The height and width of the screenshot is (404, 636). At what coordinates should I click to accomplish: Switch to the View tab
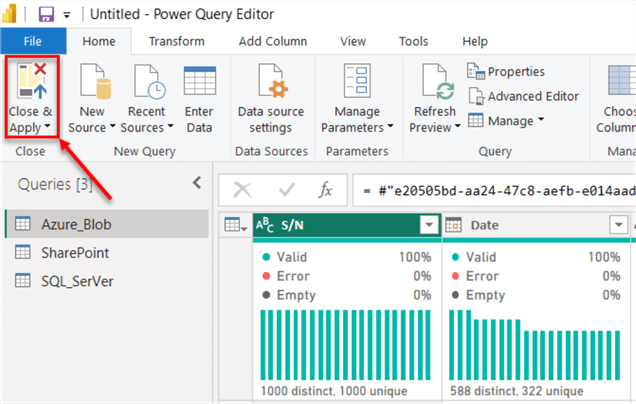tap(353, 41)
